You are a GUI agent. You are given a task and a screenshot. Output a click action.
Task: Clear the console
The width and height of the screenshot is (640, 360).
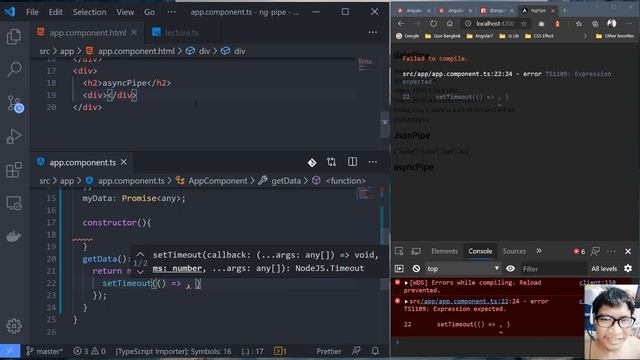[416, 269]
